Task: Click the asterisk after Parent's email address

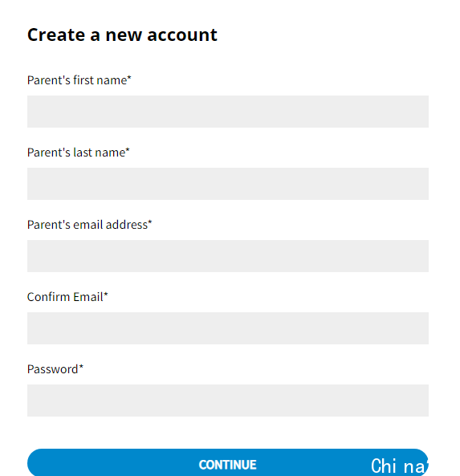Action: (x=149, y=222)
